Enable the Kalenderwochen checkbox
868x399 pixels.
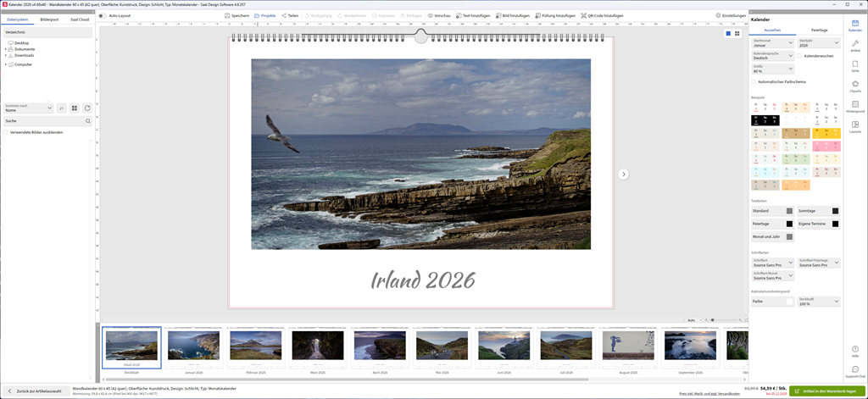pyautogui.click(x=798, y=56)
